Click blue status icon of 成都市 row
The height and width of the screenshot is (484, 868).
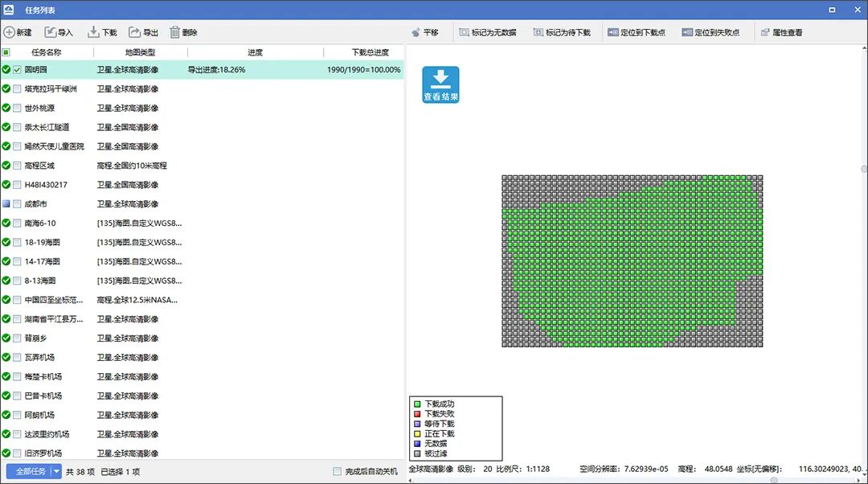click(6, 203)
